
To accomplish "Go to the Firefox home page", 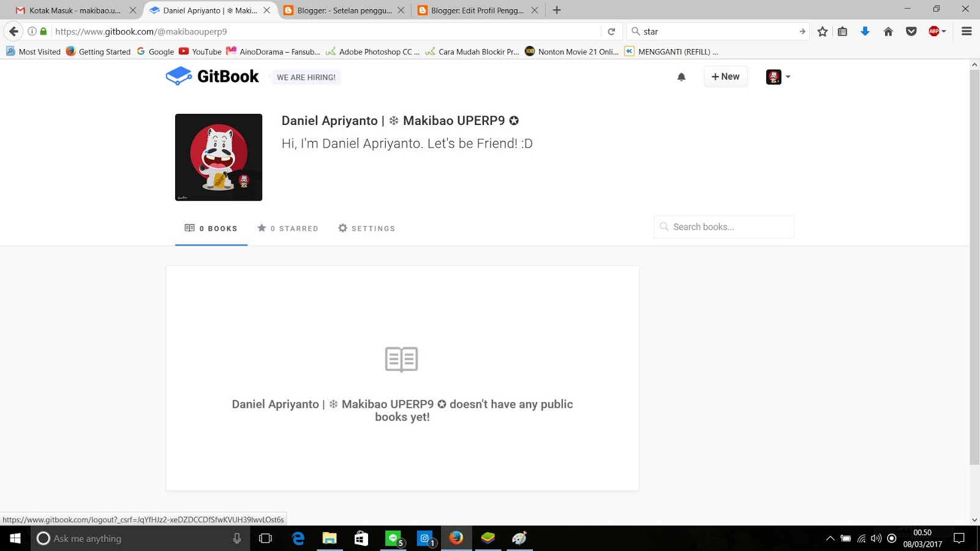I will click(x=888, y=31).
